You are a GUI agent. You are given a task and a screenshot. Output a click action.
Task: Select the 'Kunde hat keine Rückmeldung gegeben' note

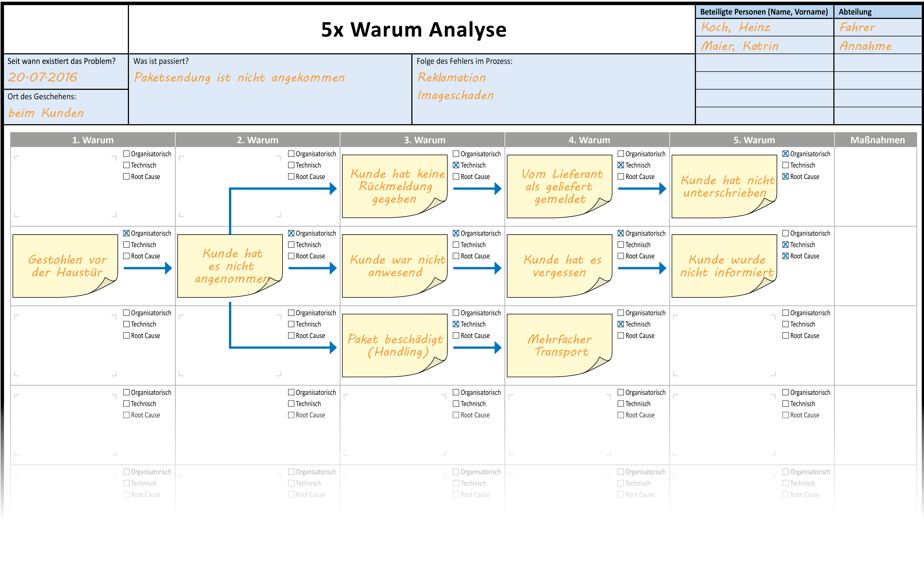pos(394,186)
